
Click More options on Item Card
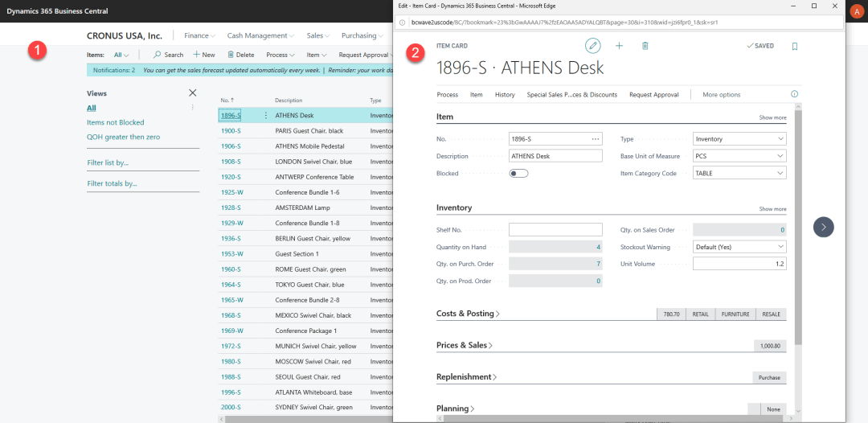[721, 95]
